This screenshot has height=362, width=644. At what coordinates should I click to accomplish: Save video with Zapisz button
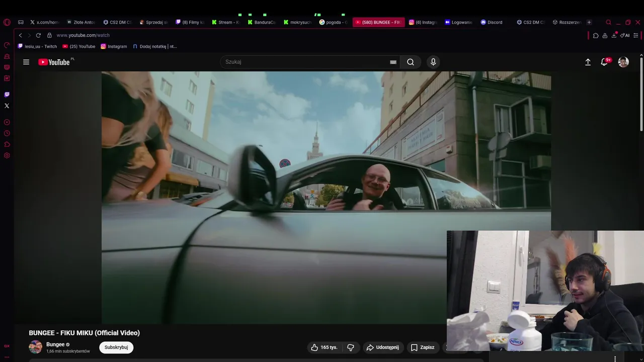(423, 347)
